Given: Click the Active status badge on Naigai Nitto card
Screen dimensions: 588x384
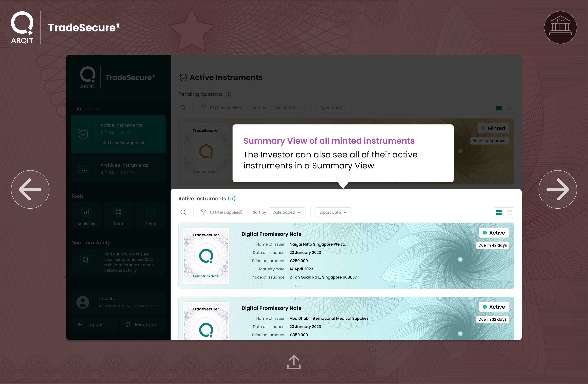Looking at the screenshot, I should [x=494, y=233].
